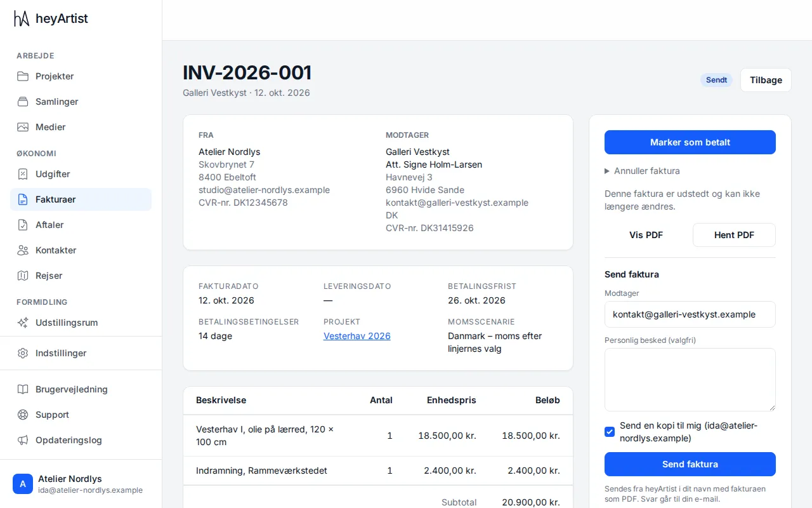Click the Brugervejledning book icon
The width and height of the screenshot is (812, 508).
(23, 389)
